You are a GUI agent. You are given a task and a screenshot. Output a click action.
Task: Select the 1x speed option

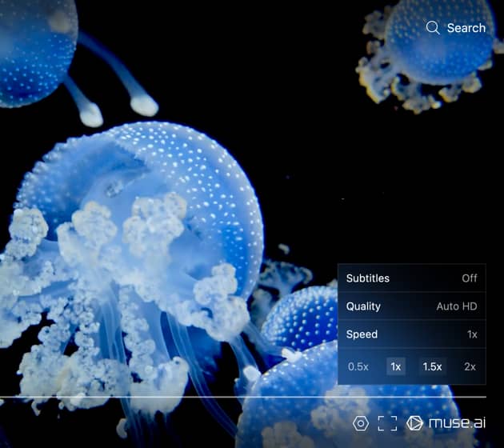click(395, 366)
